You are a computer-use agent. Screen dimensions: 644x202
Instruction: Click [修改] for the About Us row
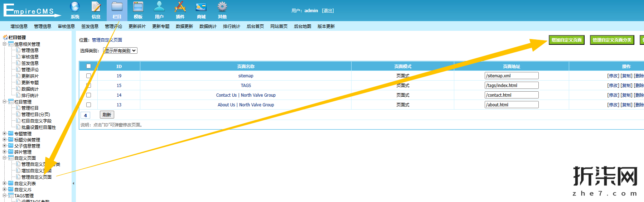pos(613,105)
